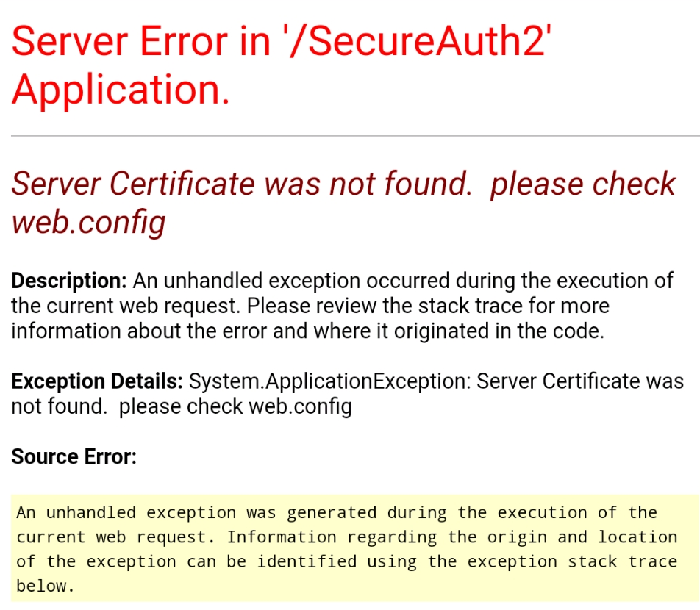Click the word "Application." in the red heading
Image resolution: width=700 pixels, height=610 pixels.
coord(121,90)
